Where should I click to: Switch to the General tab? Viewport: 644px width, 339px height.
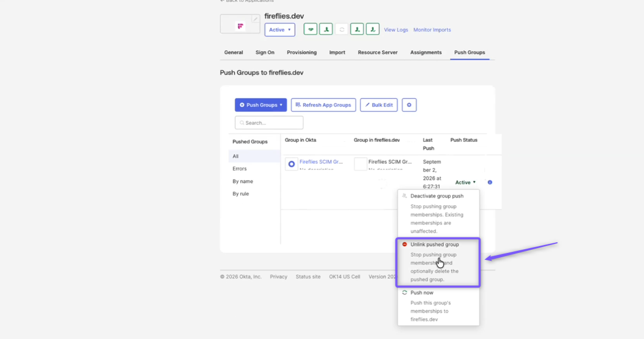234,53
